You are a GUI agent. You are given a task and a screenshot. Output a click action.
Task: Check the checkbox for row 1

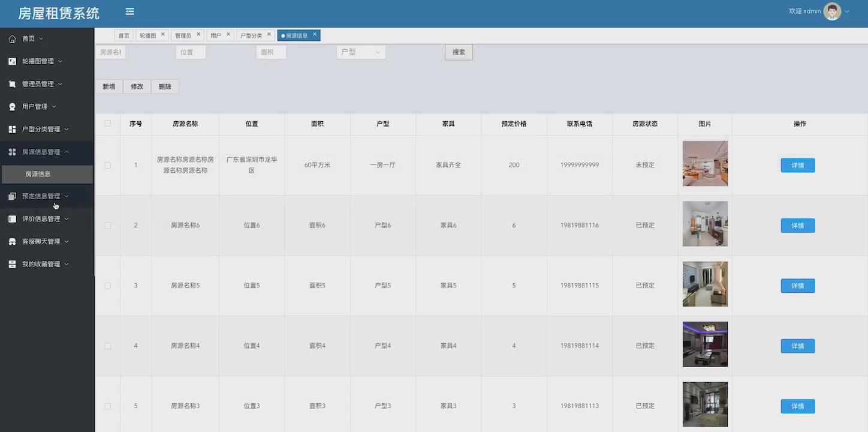point(107,165)
